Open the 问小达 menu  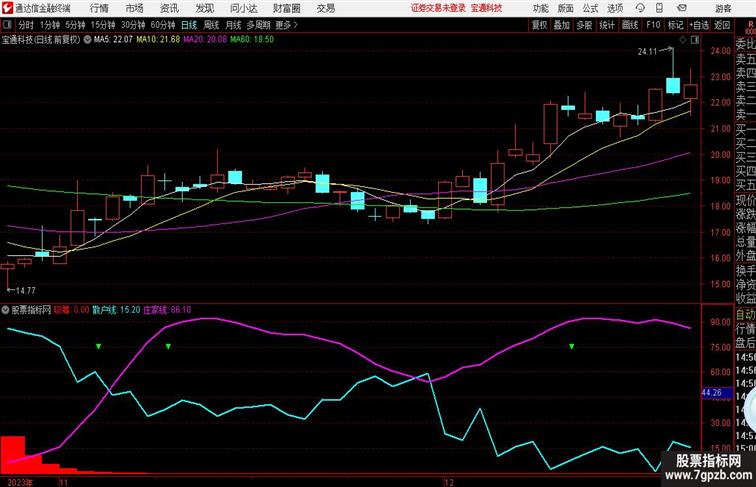click(x=243, y=8)
